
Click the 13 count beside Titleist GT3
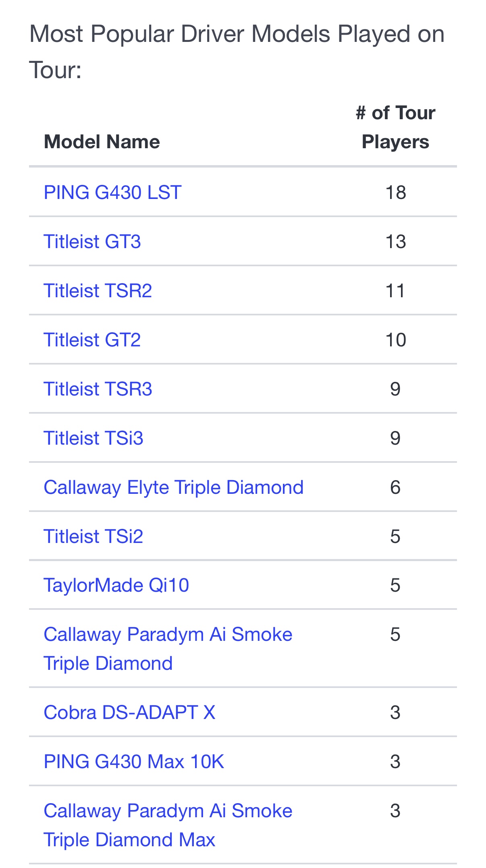click(x=395, y=242)
